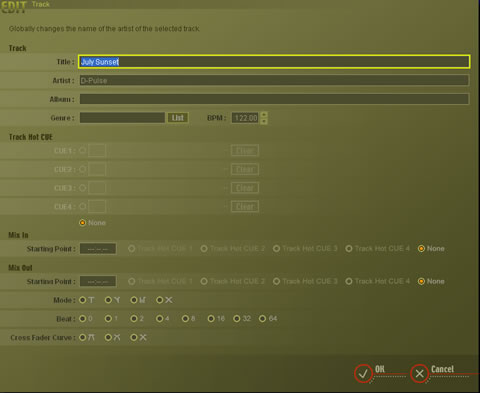Select Track Hot CUE 1 for Mix In
Image resolution: width=480 pixels, height=393 pixels.
pos(132,249)
